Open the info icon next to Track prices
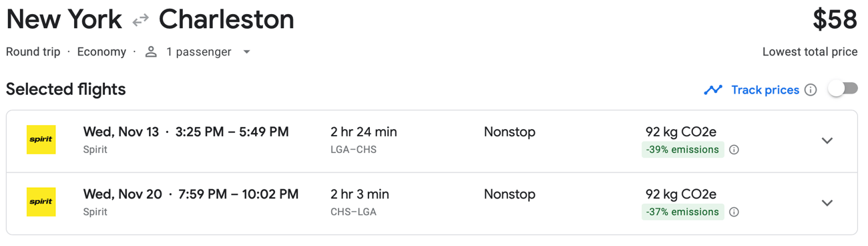Screen dimensions: 868x246 [811, 90]
